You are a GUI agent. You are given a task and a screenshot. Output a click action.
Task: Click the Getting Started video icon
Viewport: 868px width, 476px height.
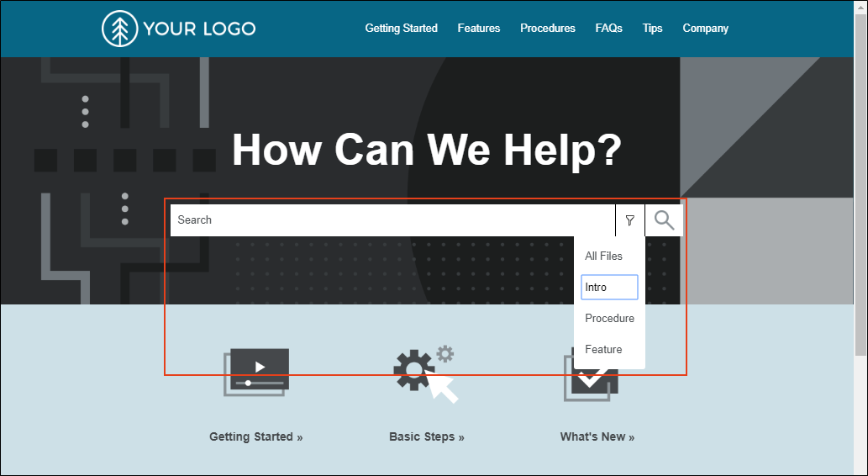coord(256,372)
